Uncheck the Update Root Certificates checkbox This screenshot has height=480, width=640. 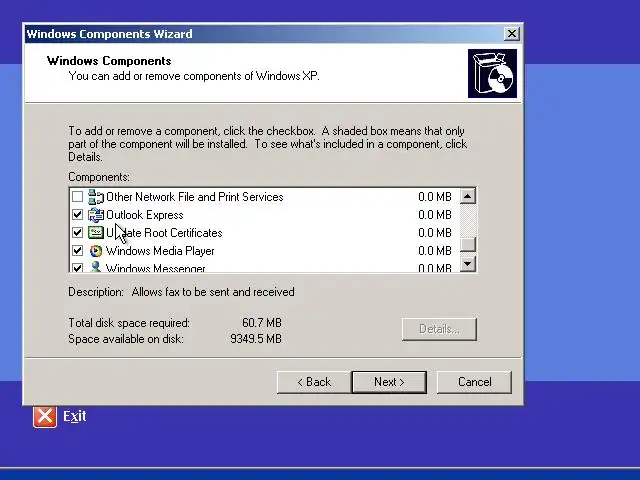pyautogui.click(x=77, y=233)
